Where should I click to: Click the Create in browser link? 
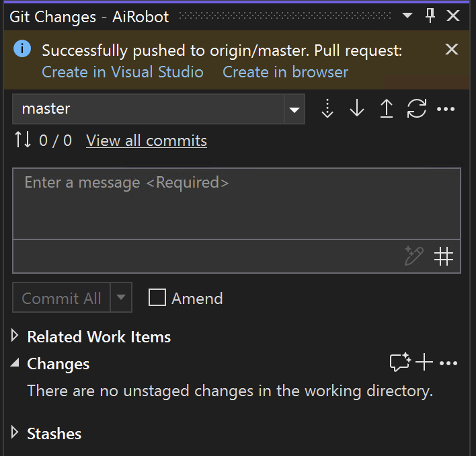(x=285, y=72)
